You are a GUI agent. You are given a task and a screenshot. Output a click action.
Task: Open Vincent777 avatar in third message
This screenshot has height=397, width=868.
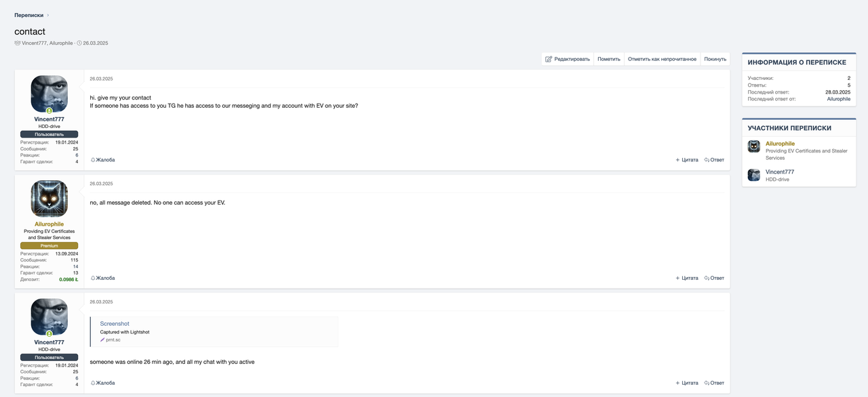(49, 317)
